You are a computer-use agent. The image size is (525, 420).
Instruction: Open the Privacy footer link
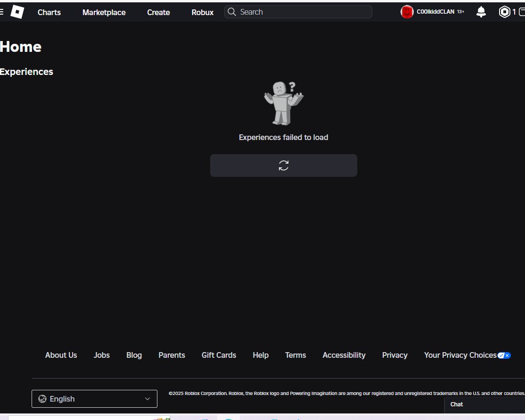click(x=395, y=355)
